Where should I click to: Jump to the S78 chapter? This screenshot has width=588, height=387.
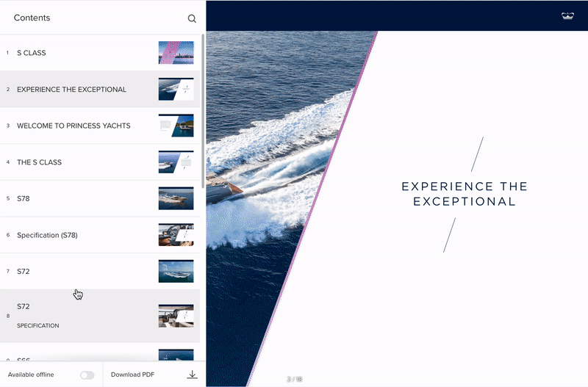pyautogui.click(x=100, y=198)
